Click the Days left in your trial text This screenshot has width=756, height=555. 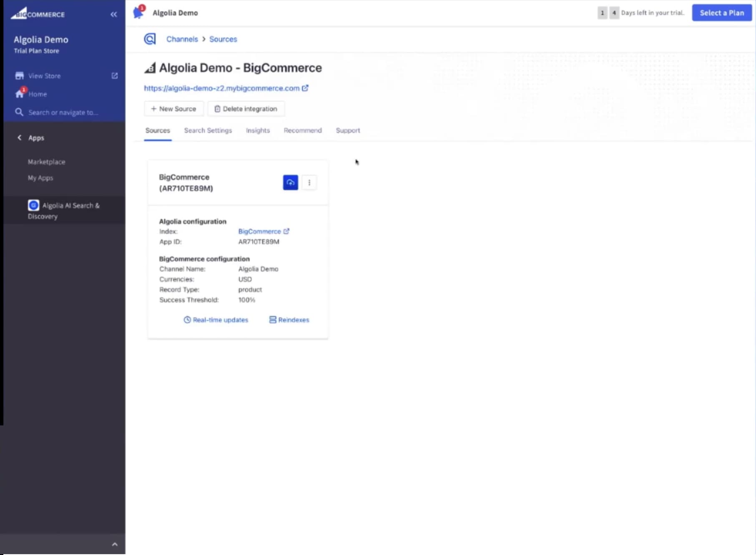click(x=652, y=13)
